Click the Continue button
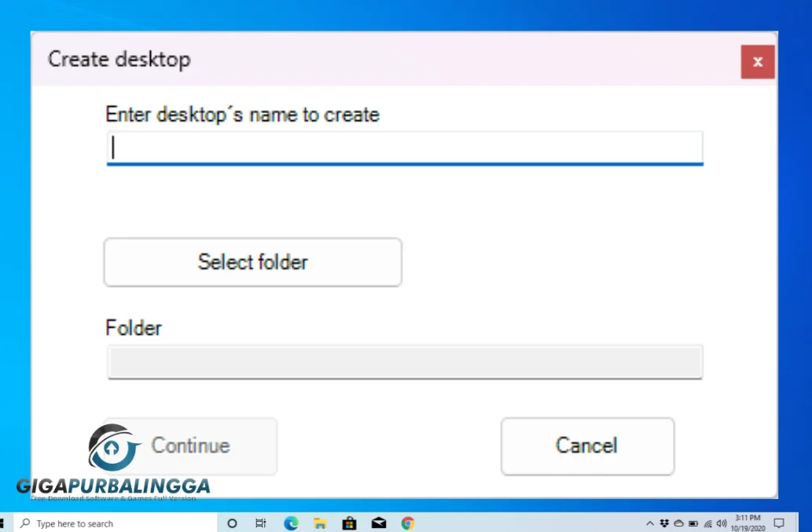This screenshot has width=812, height=532. point(190,446)
